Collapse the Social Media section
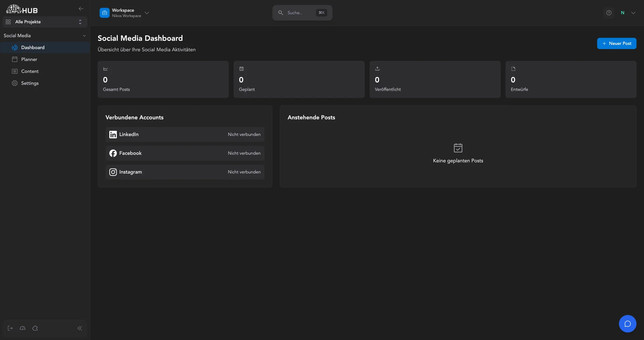The height and width of the screenshot is (340, 644). click(x=84, y=36)
